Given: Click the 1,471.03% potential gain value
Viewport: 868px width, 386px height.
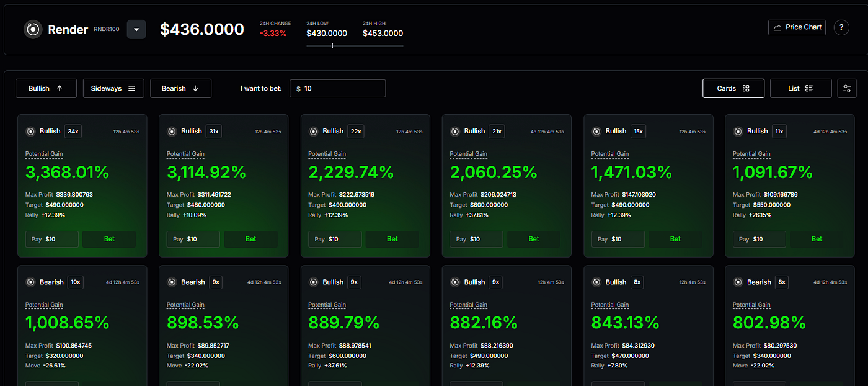Looking at the screenshot, I should click(x=632, y=172).
